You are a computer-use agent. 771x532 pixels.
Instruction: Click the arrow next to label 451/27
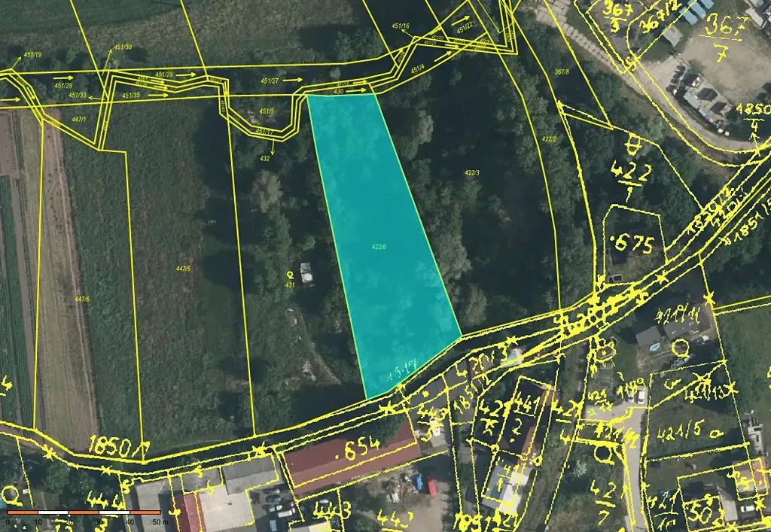click(294, 80)
